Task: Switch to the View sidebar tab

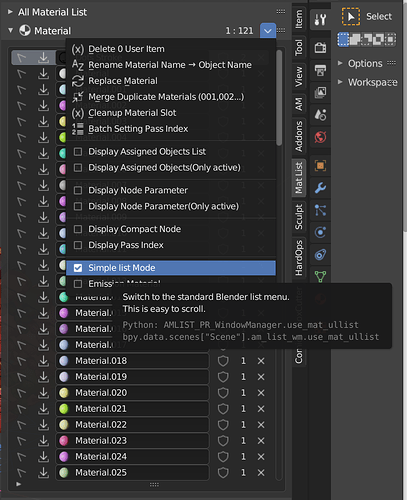Action: [299, 77]
